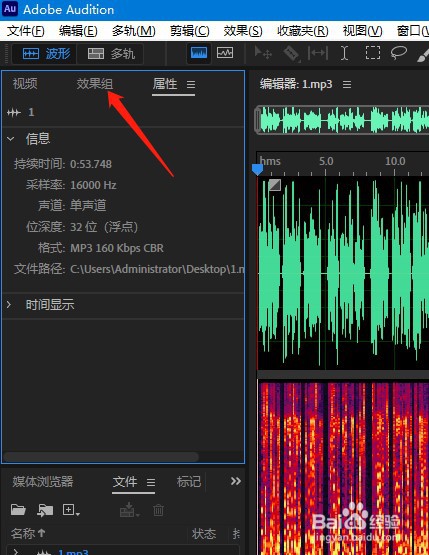Show spectral frequency display
Image resolution: width=429 pixels, height=555 pixels.
199,53
